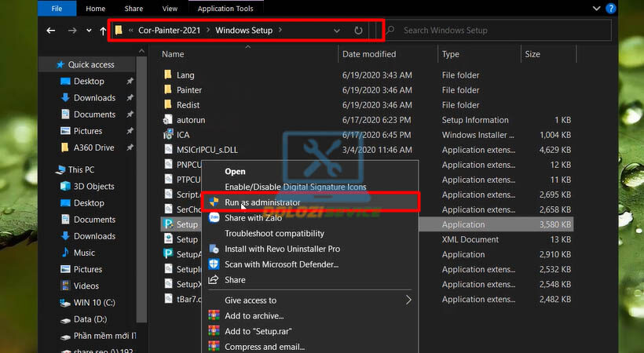Open 3D Objects in navigation pane
644x353 pixels.
pyautogui.click(x=93, y=187)
